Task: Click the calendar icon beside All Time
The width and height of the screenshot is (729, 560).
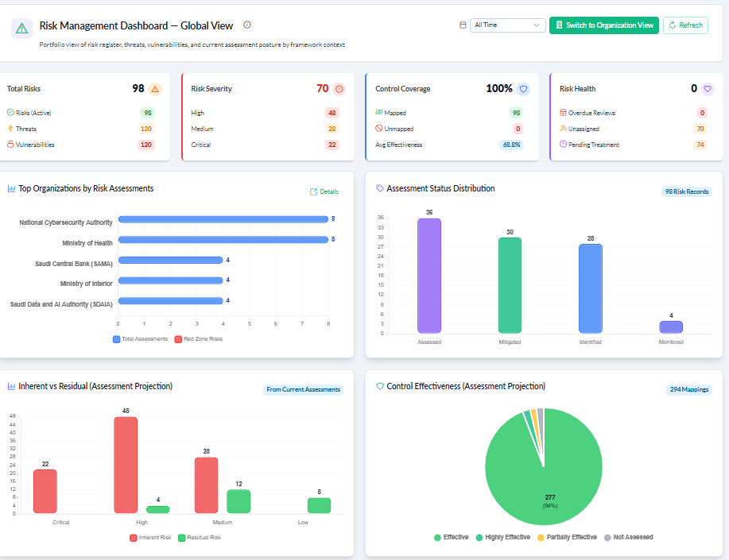Action: pyautogui.click(x=463, y=25)
